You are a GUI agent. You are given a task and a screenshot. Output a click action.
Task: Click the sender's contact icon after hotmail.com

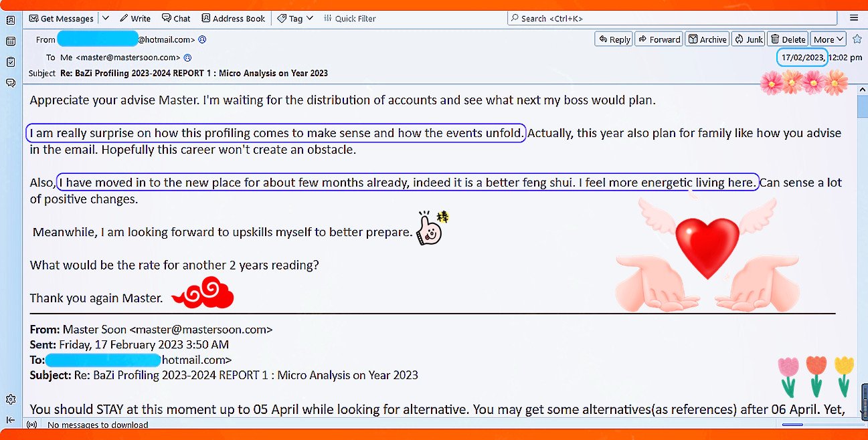[202, 39]
